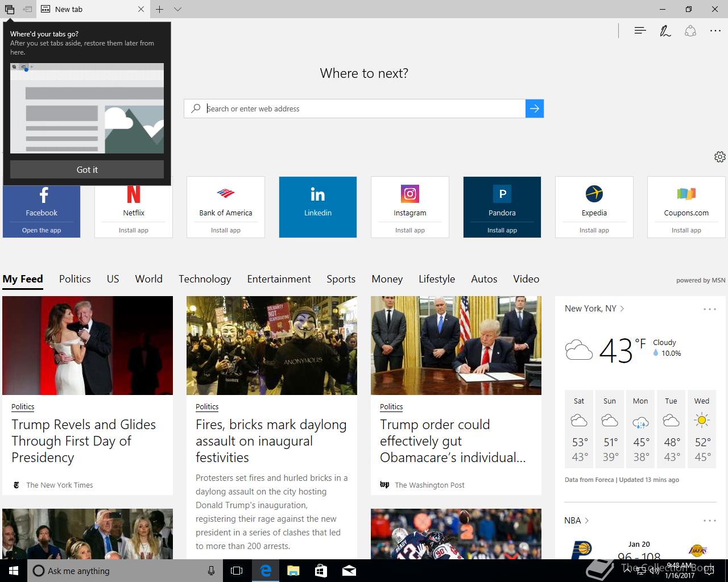Screen dimensions: 728x582
Task: Select Mon forecast in weather card
Action: coord(640,429)
